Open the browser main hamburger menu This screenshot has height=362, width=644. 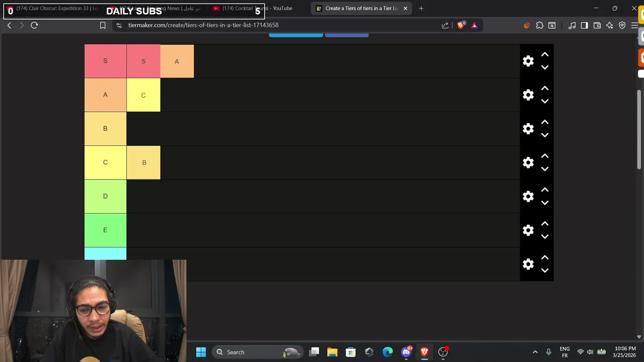tap(634, 25)
